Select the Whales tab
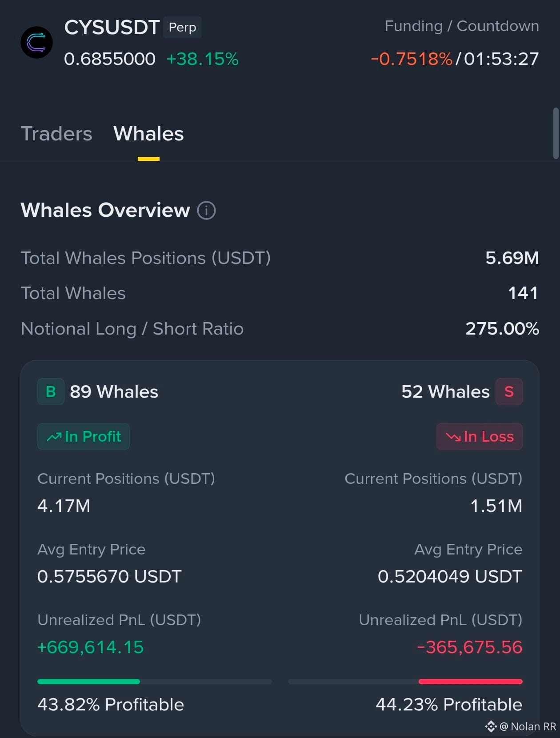 pos(148,134)
